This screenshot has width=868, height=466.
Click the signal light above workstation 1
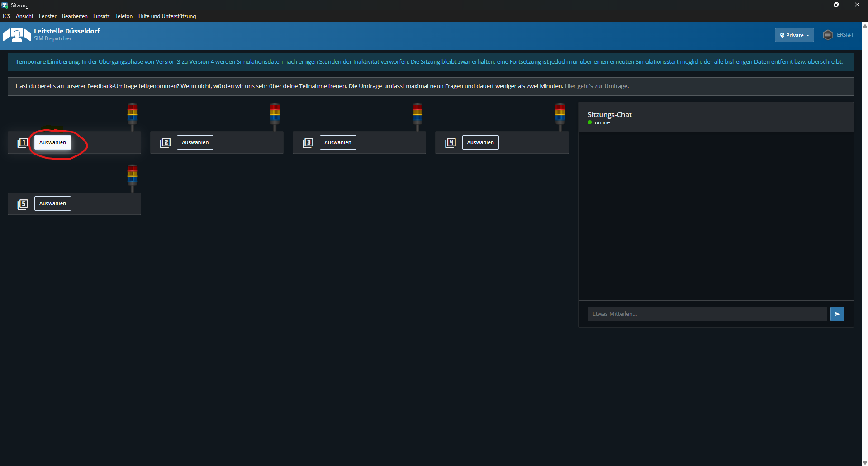(x=132, y=114)
